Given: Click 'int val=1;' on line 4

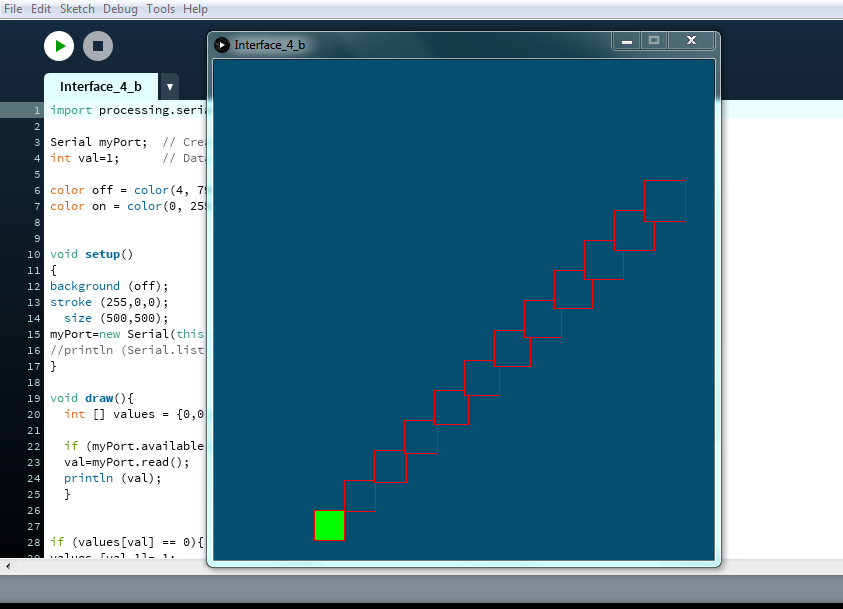Looking at the screenshot, I should (84, 158).
